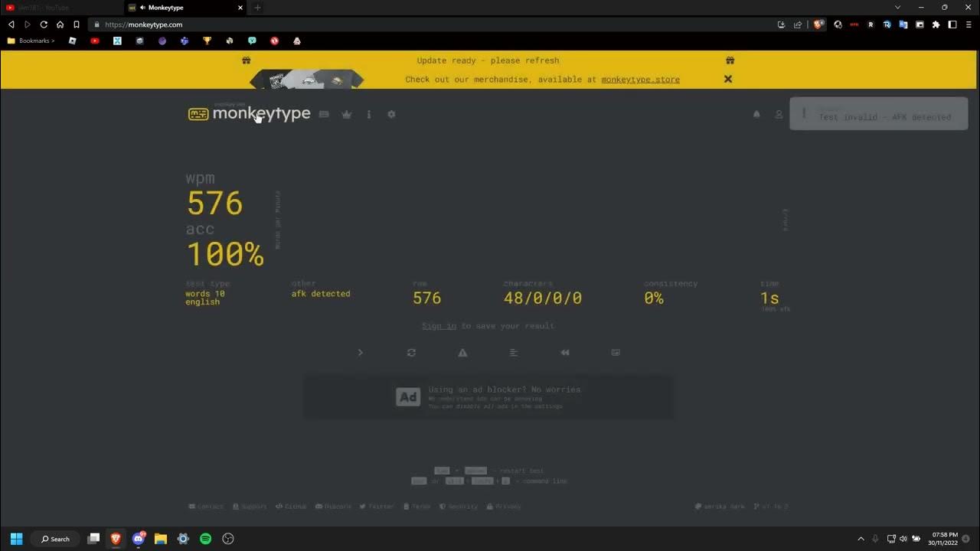980x551 pixels.
Task: Open the terms link in the footer
Action: (x=417, y=507)
